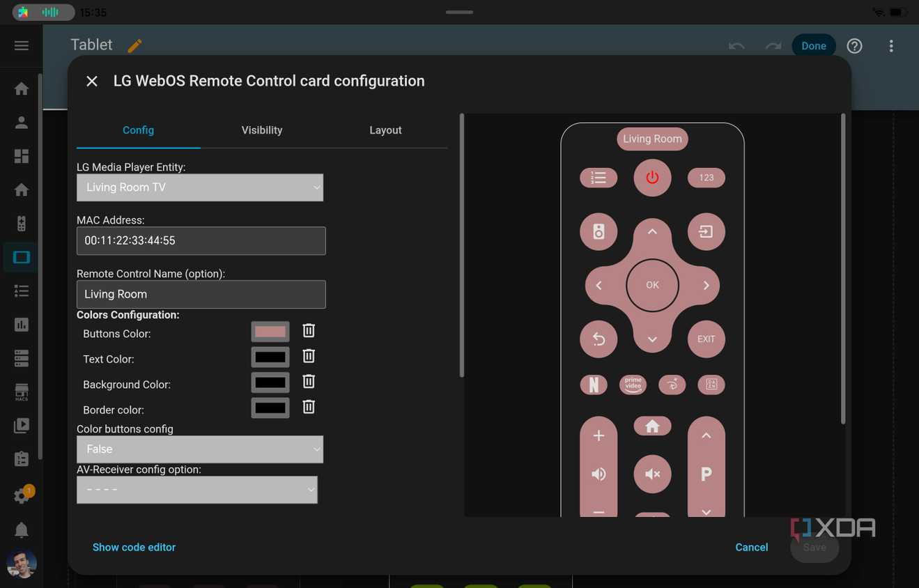This screenshot has height=588, width=919.
Task: Click the Done button in top bar
Action: [x=814, y=46]
